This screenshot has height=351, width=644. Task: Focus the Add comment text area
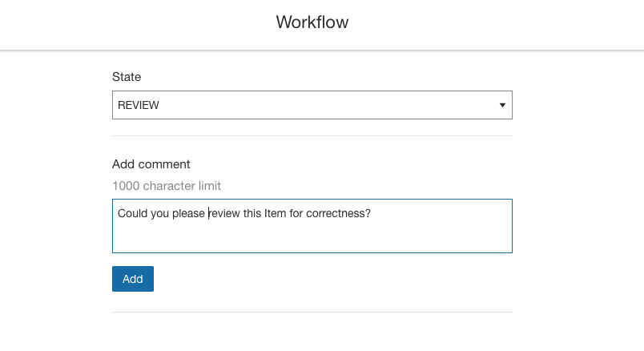coord(312,226)
